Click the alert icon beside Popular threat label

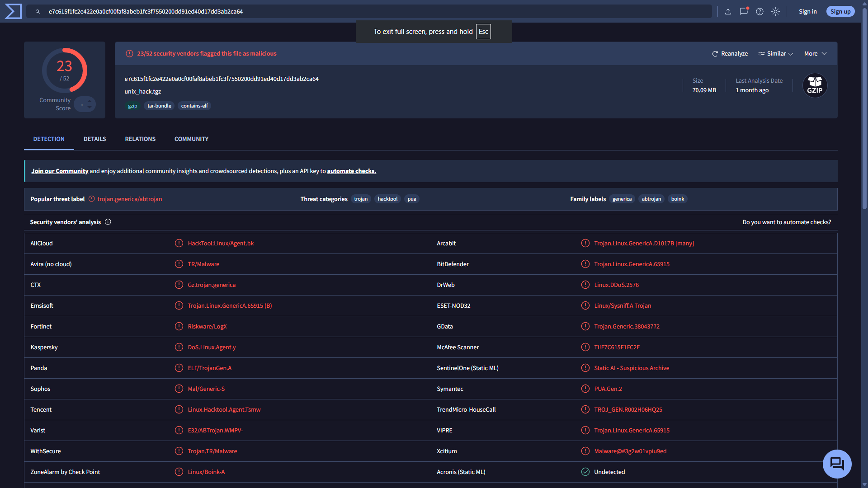pos(92,199)
